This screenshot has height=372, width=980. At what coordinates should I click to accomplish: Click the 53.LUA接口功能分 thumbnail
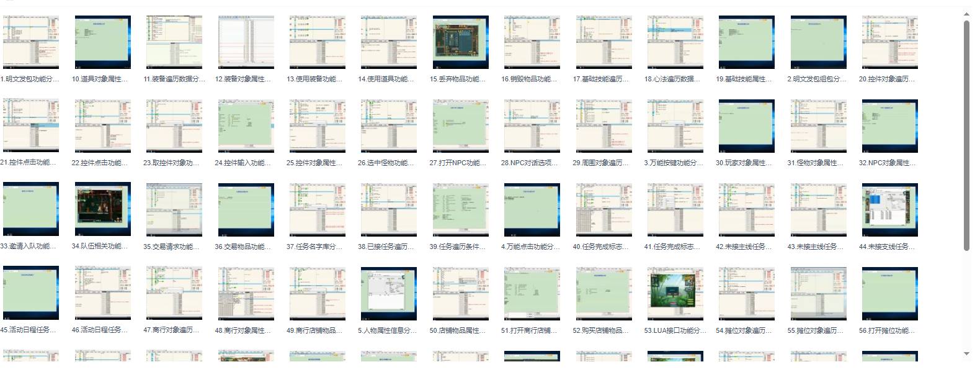pos(675,293)
